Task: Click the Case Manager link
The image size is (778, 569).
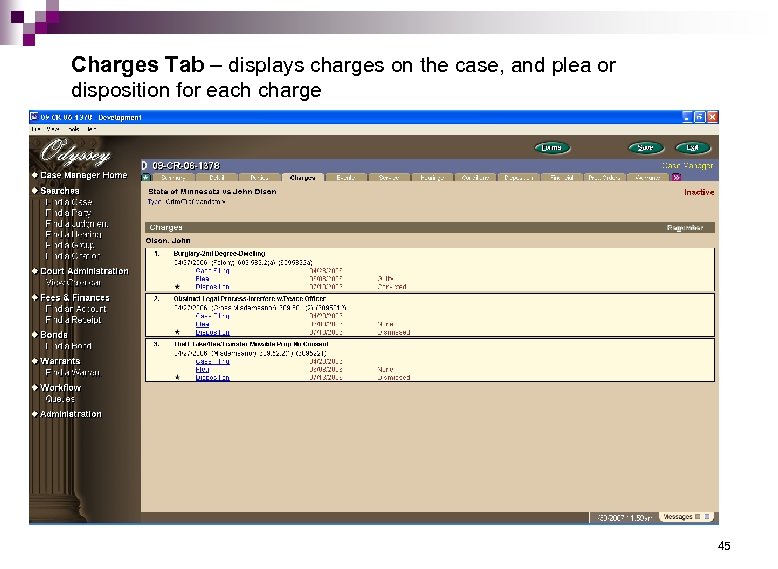Action: click(688, 165)
